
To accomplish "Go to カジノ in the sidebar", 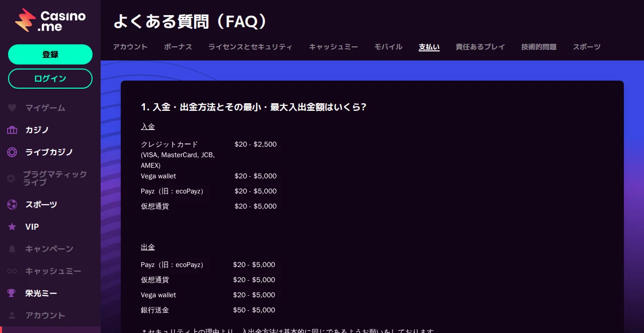I will (37, 130).
